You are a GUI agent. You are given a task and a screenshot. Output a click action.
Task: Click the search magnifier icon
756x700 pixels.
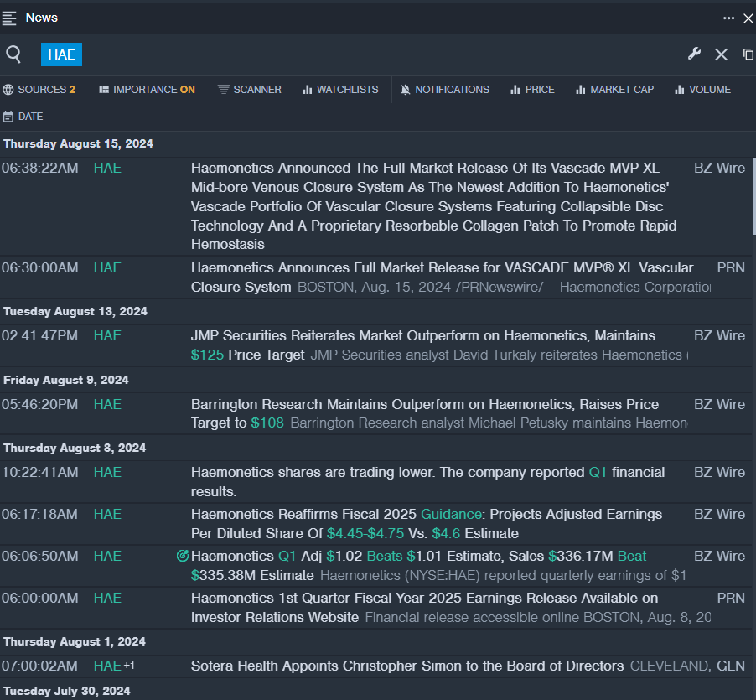[x=13, y=54]
